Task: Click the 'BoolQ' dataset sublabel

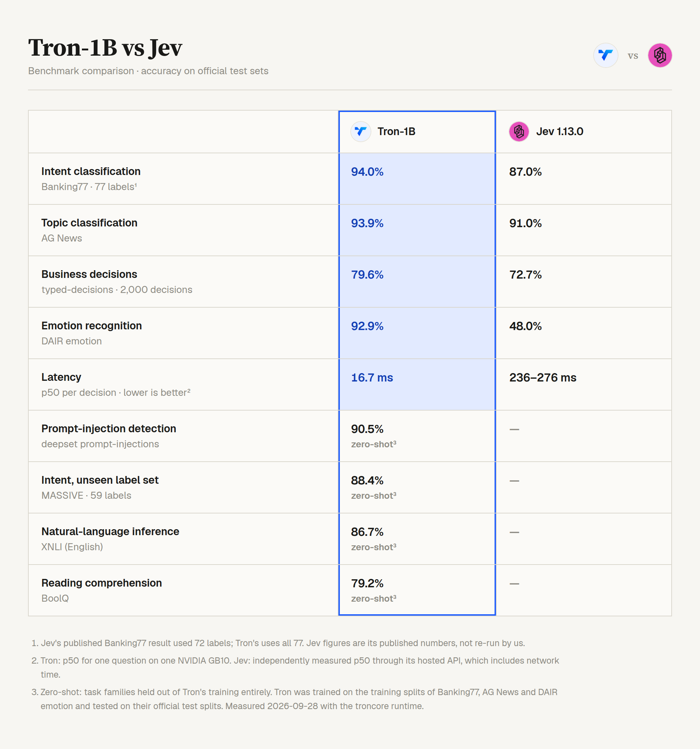Action: point(55,598)
